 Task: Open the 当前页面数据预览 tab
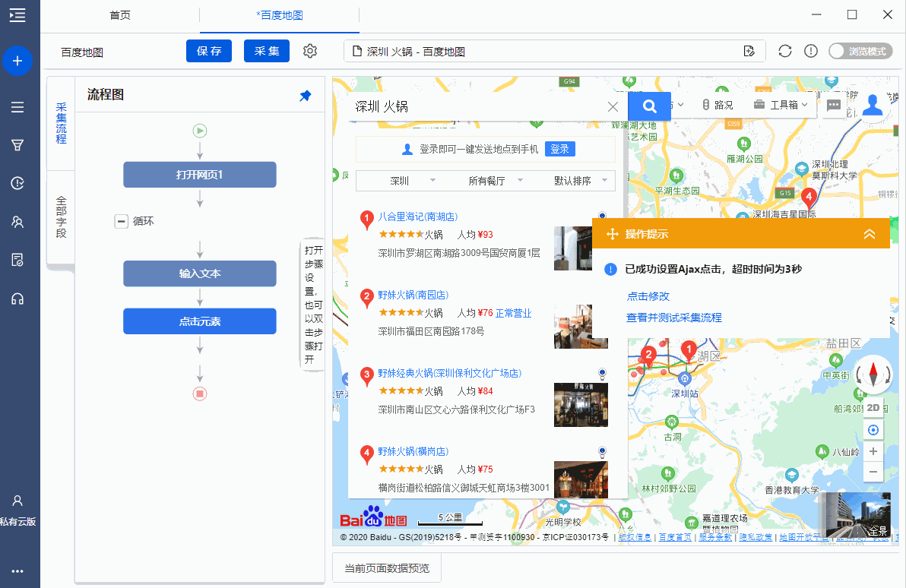coord(387,568)
